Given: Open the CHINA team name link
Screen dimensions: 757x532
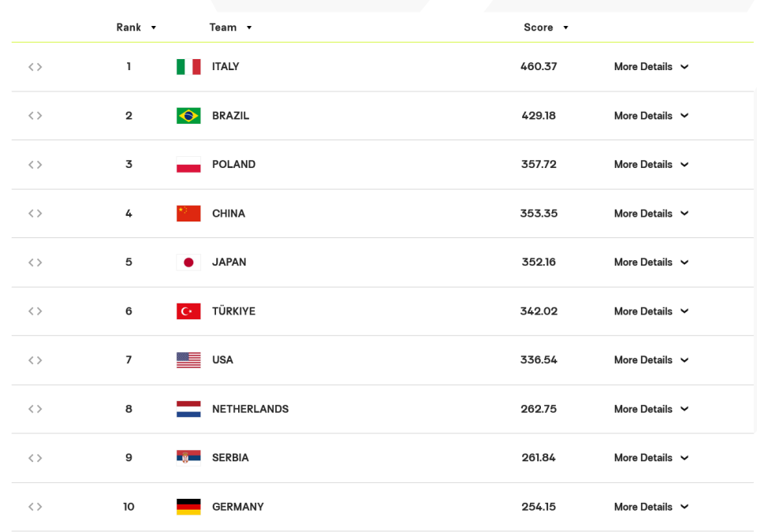Looking at the screenshot, I should pyautogui.click(x=229, y=214).
